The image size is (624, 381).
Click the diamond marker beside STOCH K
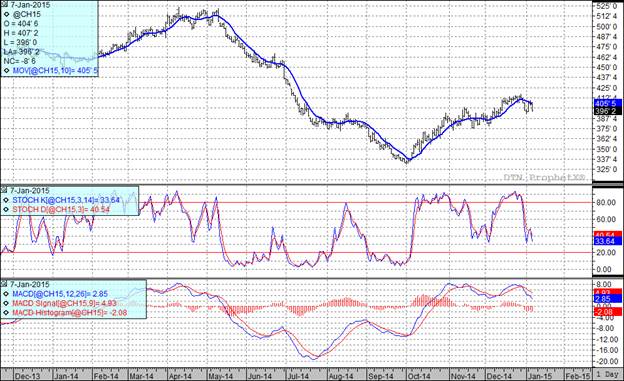pyautogui.click(x=7, y=200)
